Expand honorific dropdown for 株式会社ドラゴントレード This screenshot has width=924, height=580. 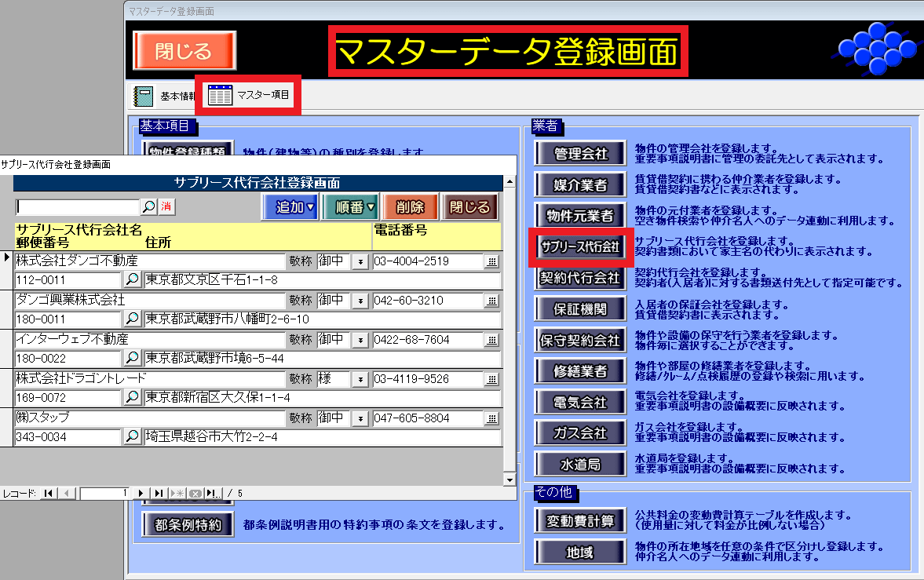click(360, 379)
